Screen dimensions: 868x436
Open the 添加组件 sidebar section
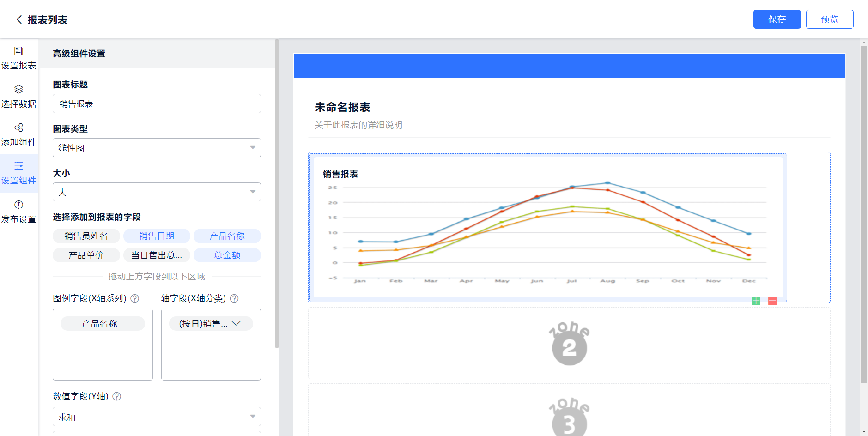(x=18, y=134)
